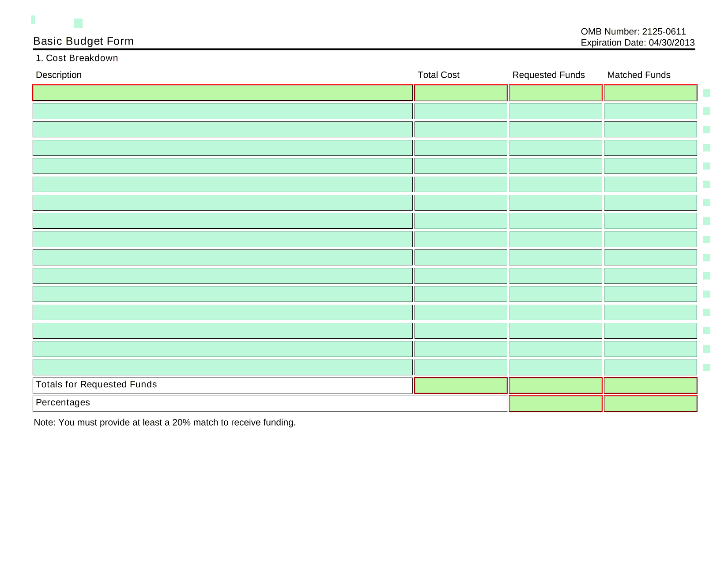
Task: Select the last cost row Matched Funds field
Action: click(x=650, y=367)
